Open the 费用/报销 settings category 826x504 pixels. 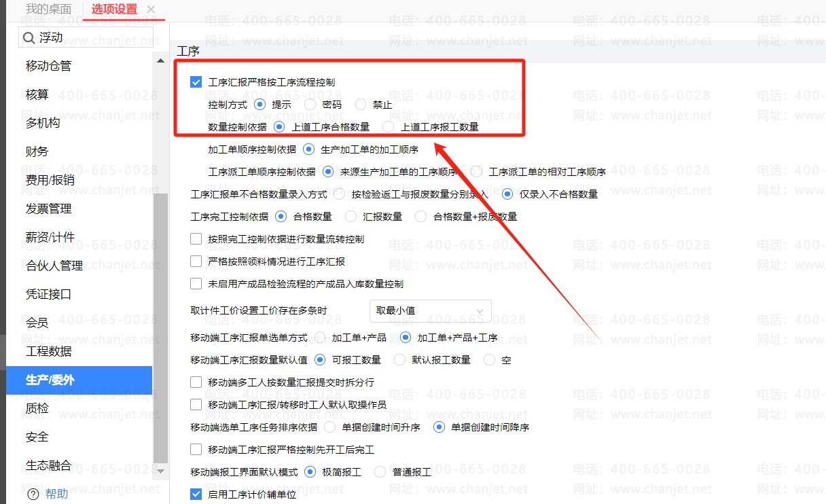(x=50, y=180)
